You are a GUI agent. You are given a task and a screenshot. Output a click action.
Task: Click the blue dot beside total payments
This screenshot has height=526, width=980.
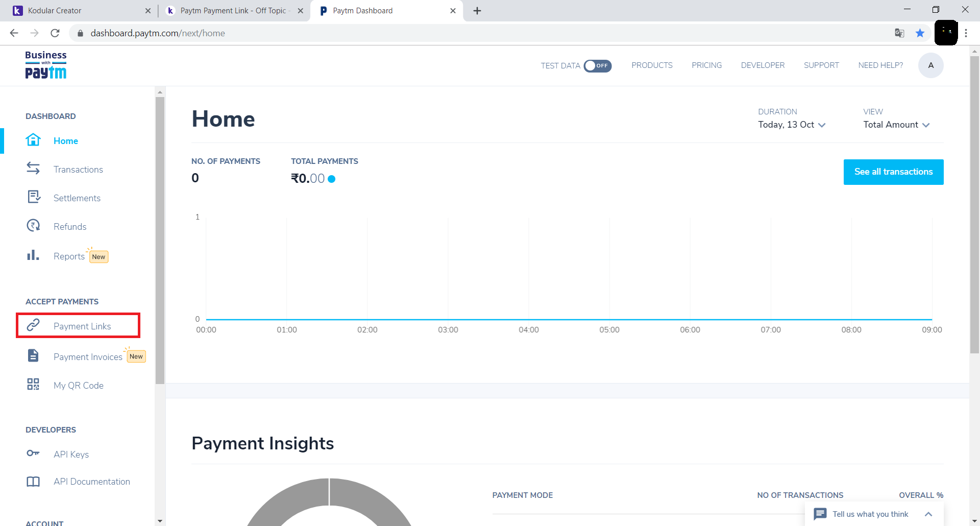332,179
